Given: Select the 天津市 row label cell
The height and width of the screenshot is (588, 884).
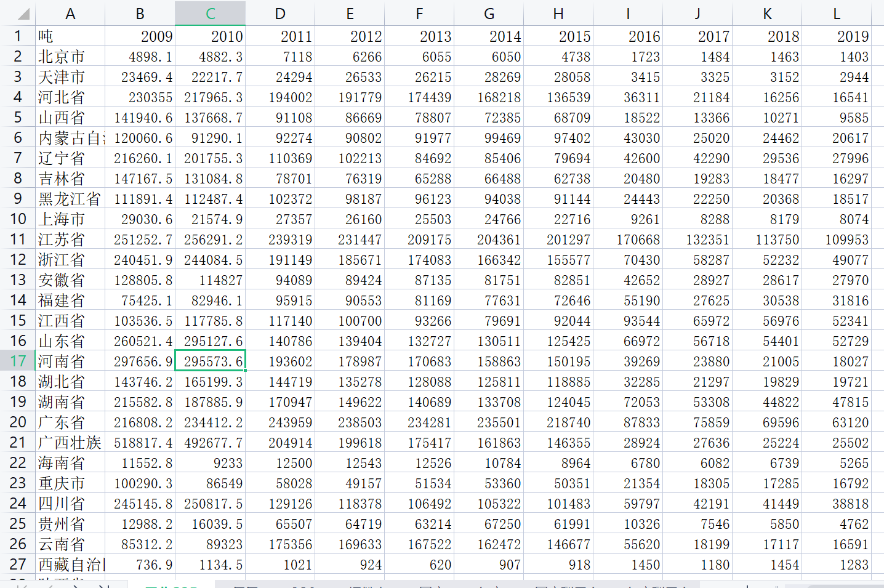Looking at the screenshot, I should (x=70, y=77).
